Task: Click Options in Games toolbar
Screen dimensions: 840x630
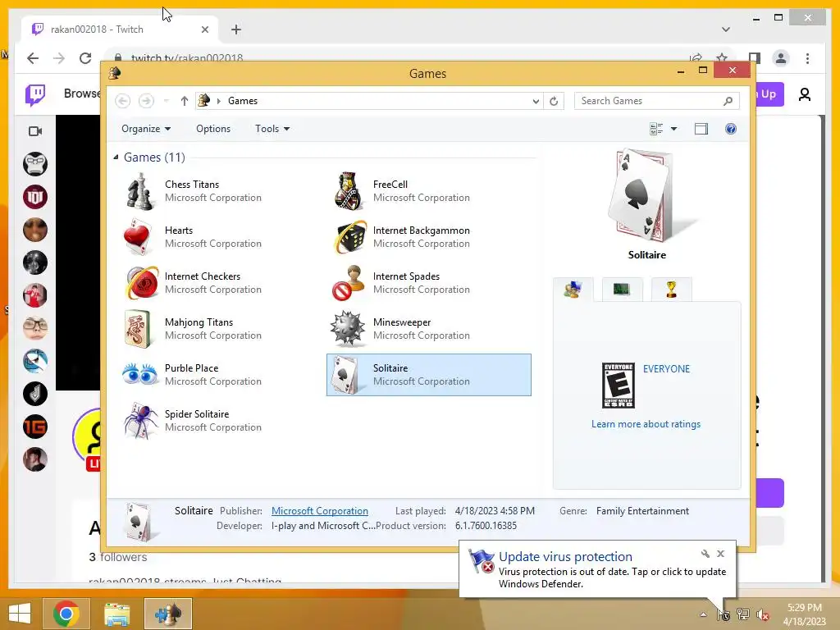Action: coord(213,129)
